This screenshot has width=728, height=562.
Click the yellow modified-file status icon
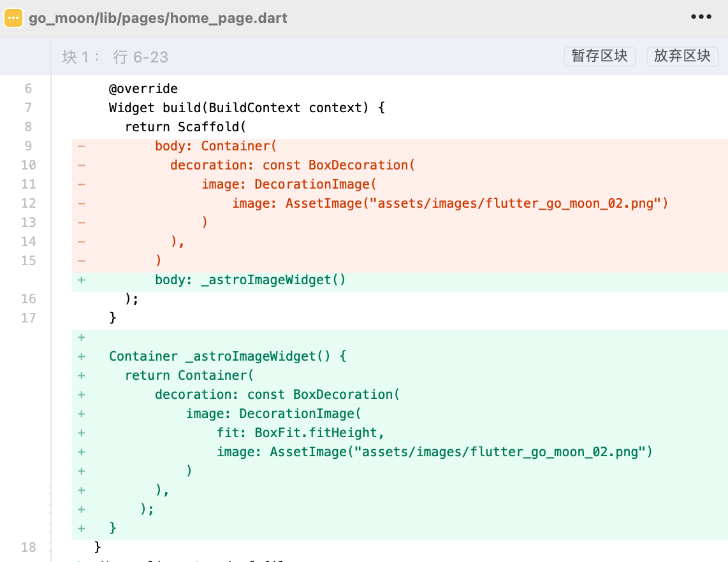pyautogui.click(x=13, y=18)
